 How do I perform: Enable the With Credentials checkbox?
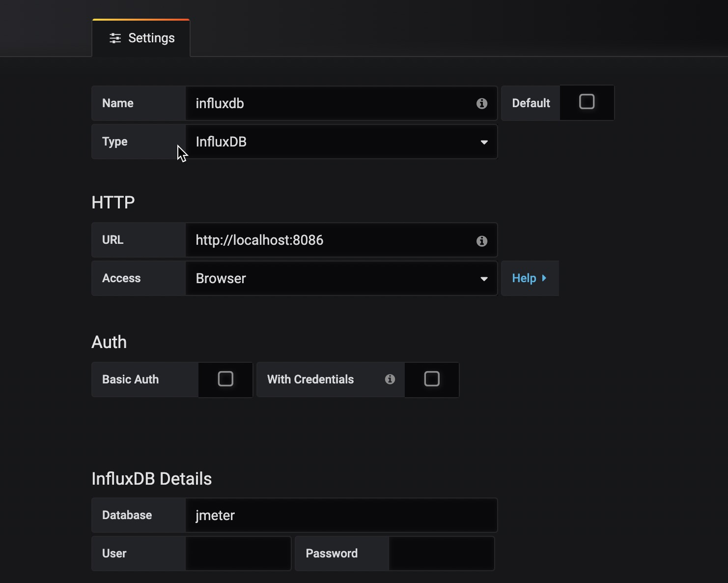(432, 379)
